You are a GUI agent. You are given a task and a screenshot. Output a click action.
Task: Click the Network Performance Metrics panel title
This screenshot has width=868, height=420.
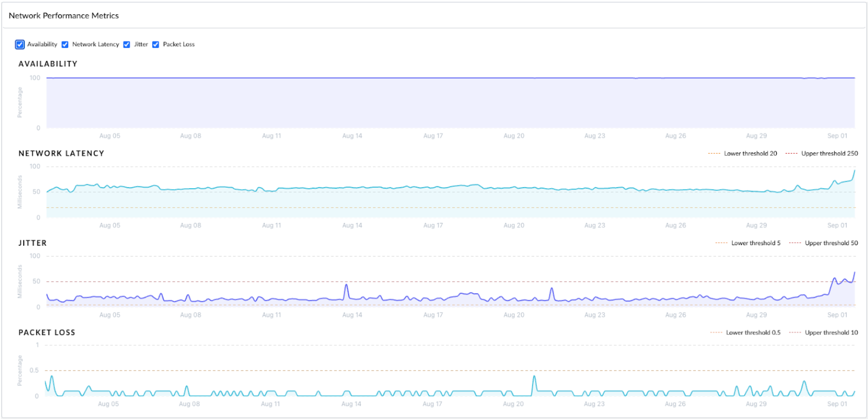click(x=64, y=16)
